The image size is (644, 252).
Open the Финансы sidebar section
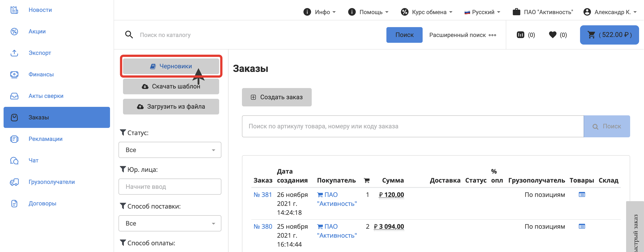41,74
